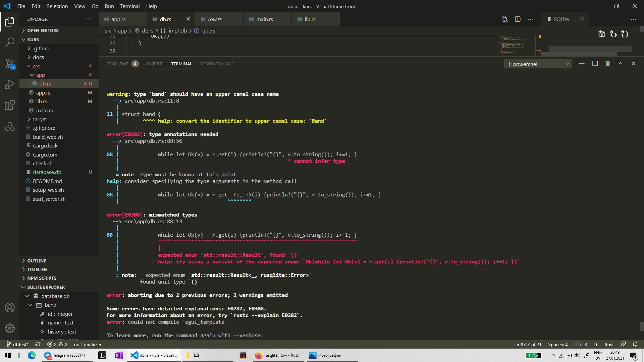Split the editor to the right
Screen dimensions: 644x362
pyautogui.click(x=518, y=19)
